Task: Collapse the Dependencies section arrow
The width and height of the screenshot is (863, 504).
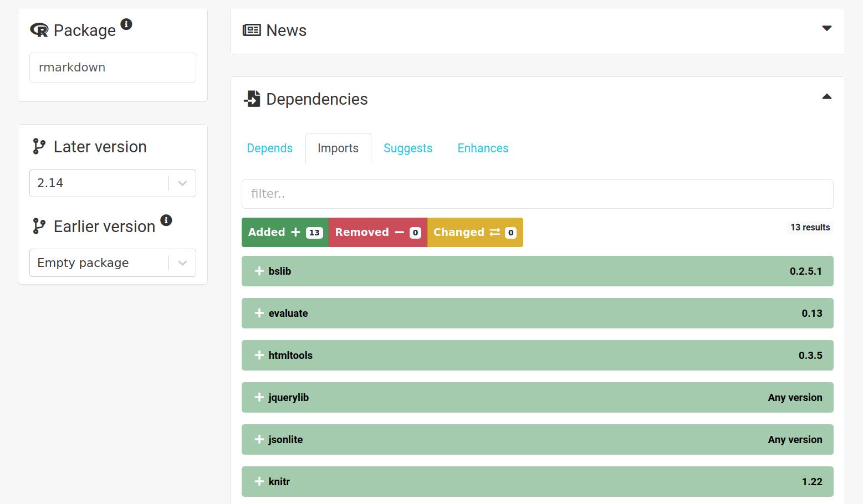Action: (x=826, y=96)
